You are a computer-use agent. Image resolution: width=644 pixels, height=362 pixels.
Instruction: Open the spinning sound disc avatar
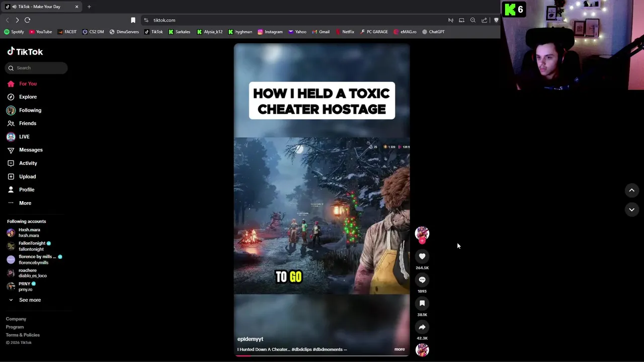point(422,350)
